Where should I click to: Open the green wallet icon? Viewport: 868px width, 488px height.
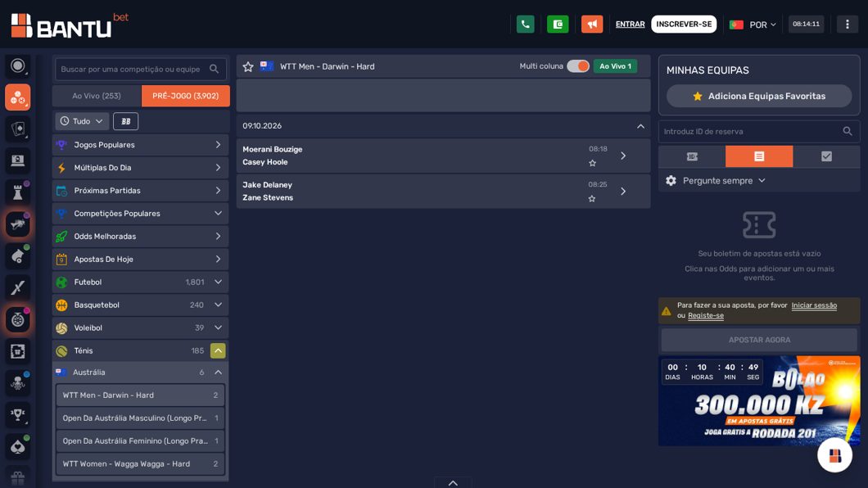coord(558,25)
